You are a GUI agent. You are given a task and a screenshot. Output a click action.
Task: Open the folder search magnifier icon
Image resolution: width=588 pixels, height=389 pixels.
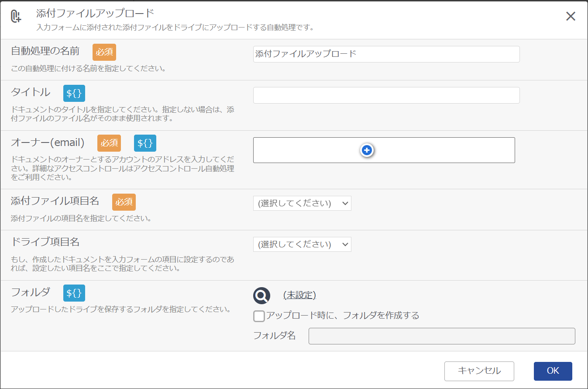pos(261,295)
